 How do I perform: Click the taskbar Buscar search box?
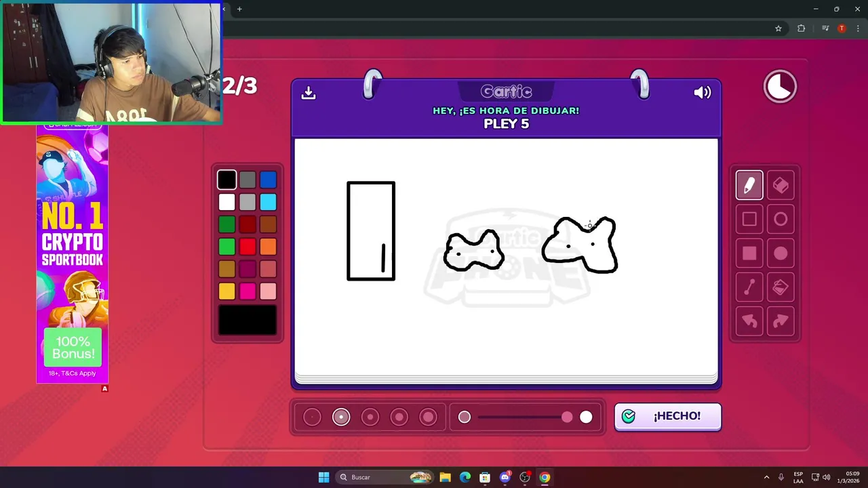[x=385, y=477]
